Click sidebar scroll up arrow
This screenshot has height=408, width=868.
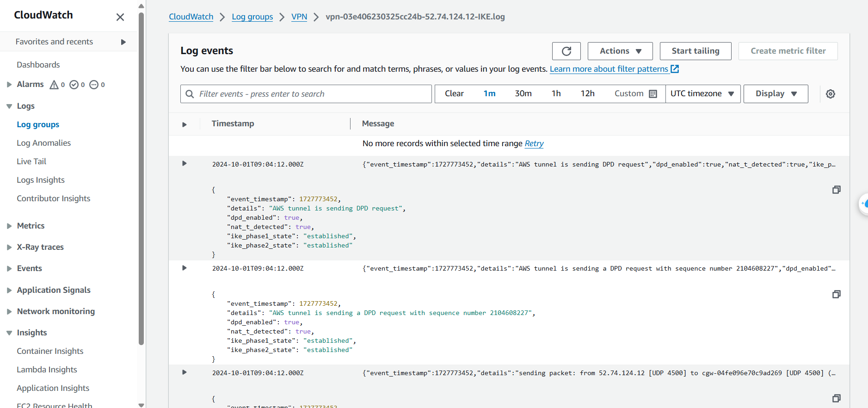(142, 6)
